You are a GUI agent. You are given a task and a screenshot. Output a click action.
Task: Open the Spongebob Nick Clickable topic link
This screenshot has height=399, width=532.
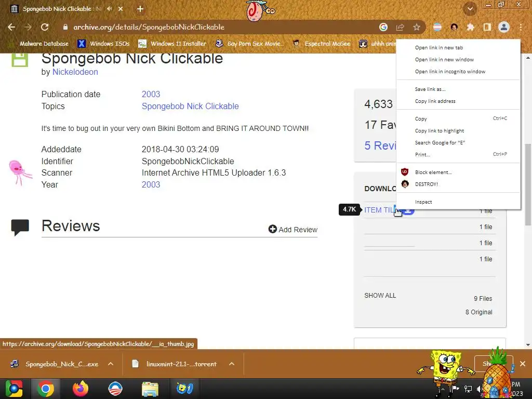(x=190, y=106)
